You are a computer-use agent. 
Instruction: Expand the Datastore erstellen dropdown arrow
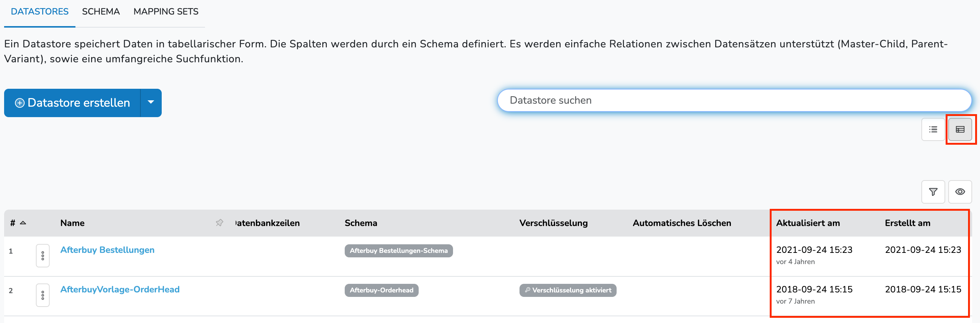(151, 103)
